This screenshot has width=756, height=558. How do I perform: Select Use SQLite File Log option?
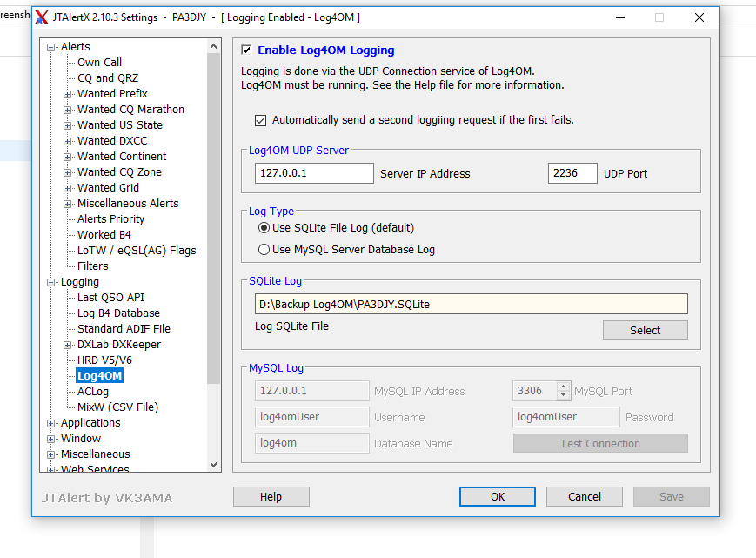pos(264,227)
